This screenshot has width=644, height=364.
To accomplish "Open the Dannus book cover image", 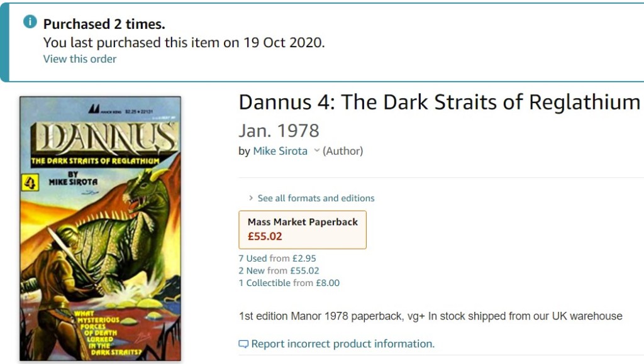I will (x=100, y=229).
